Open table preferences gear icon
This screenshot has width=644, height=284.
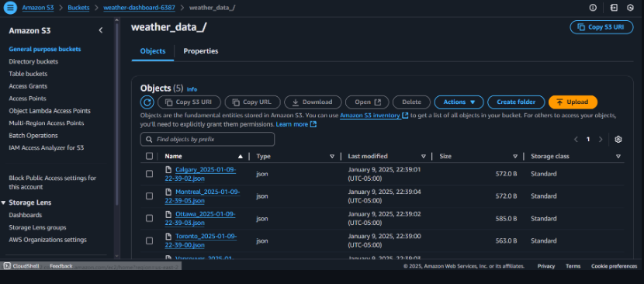pos(618,140)
